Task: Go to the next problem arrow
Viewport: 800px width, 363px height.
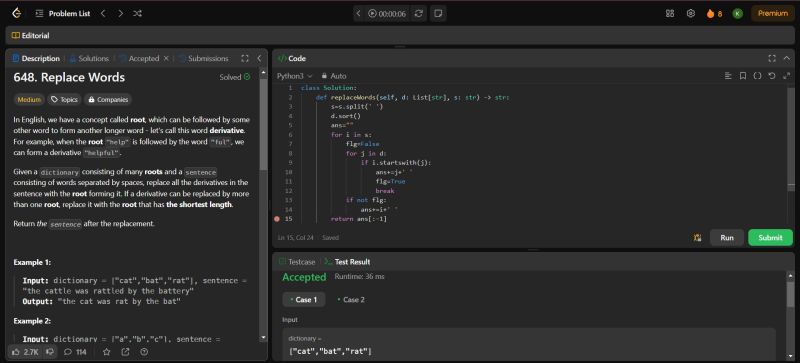Action: [120, 14]
